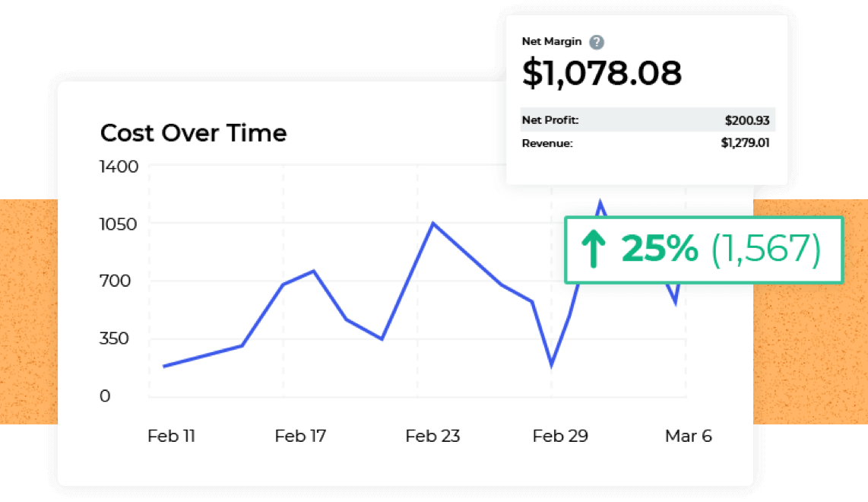Click the 700 y-axis label
Image resolution: width=868 pixels, height=502 pixels.
click(x=115, y=281)
